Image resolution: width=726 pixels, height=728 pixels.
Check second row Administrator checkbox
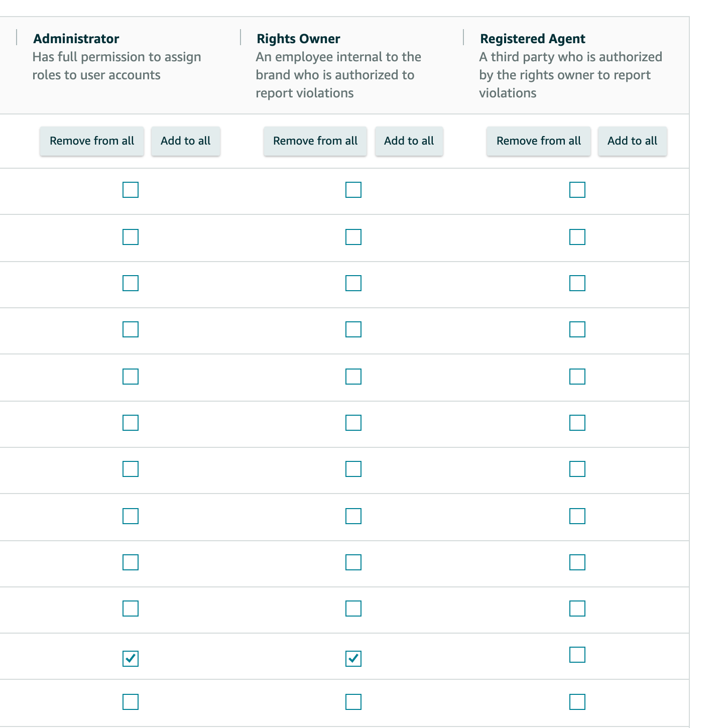click(131, 237)
